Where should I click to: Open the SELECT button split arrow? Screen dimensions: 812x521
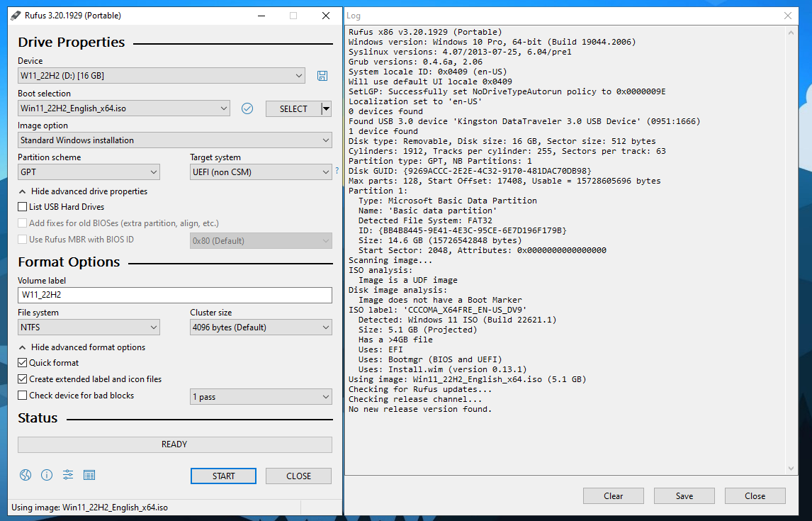click(326, 108)
